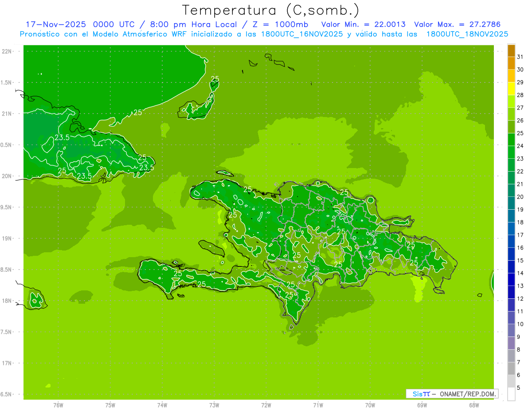Viewport: 532px width, 411px height.
Task: Click the "68W" longitude axis label
Action: coord(474,405)
